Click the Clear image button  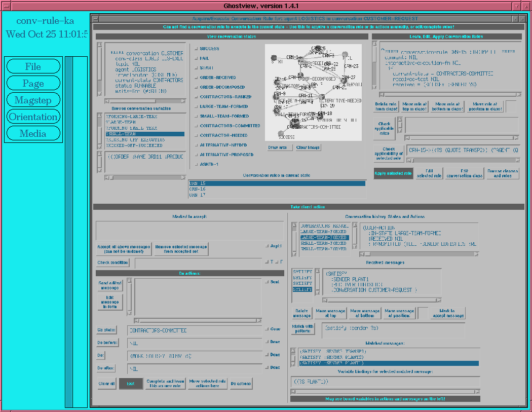pos(308,147)
